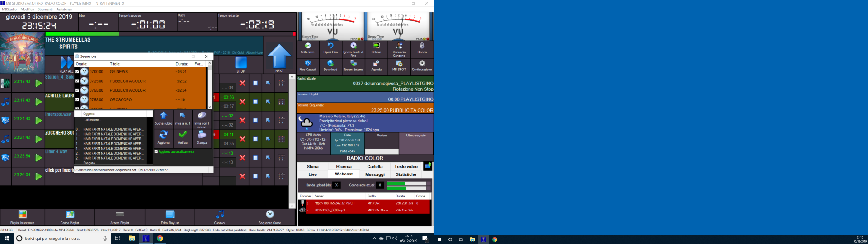This screenshot has width=868, height=244.
Task: Open Configurazione gear icon
Action: click(422, 64)
